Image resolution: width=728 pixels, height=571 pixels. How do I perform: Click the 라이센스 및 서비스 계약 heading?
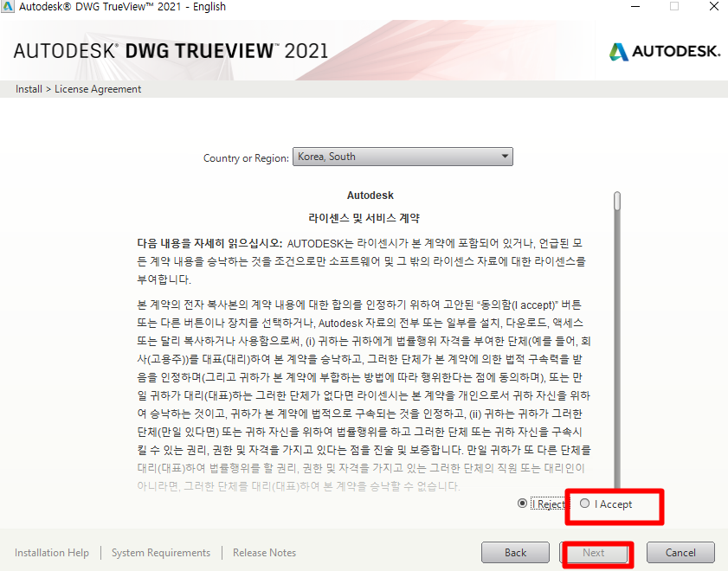click(x=364, y=218)
